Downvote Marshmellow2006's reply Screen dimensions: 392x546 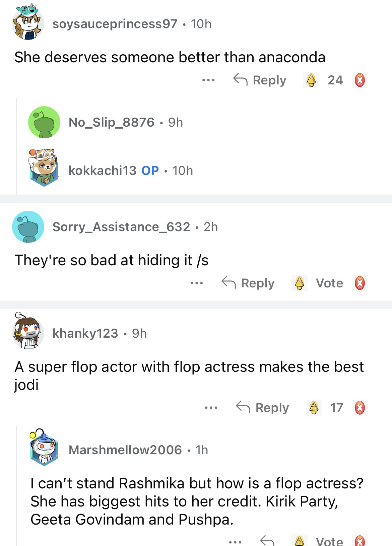pyautogui.click(x=360, y=541)
